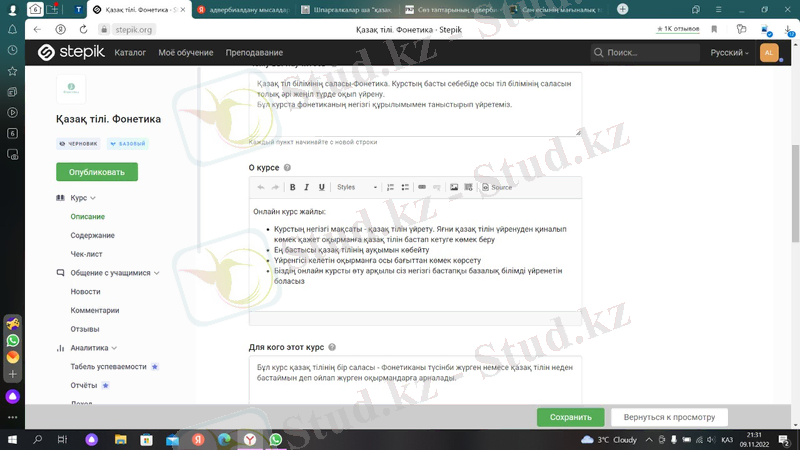Click the Опубликовать button
The image size is (800, 450).
(x=97, y=172)
